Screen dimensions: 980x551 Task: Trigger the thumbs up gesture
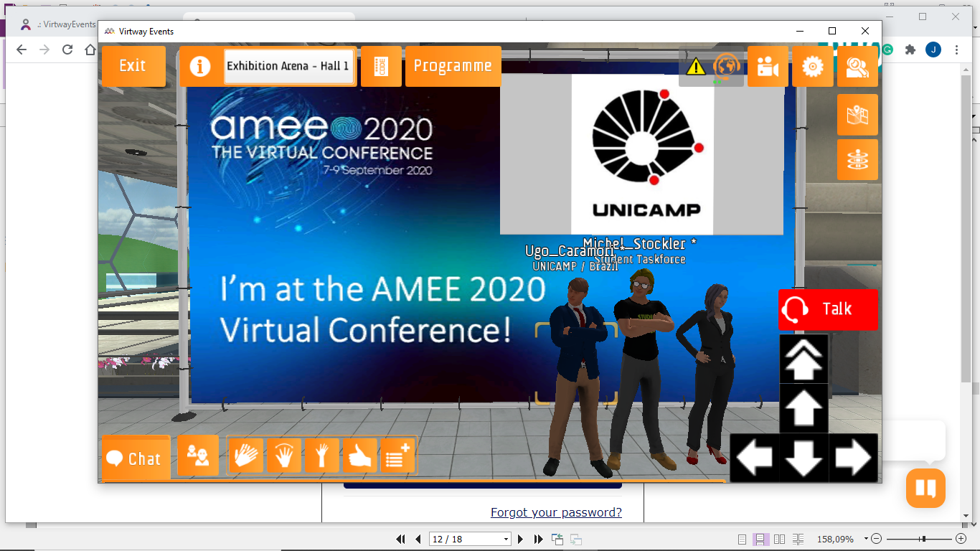[x=360, y=456]
